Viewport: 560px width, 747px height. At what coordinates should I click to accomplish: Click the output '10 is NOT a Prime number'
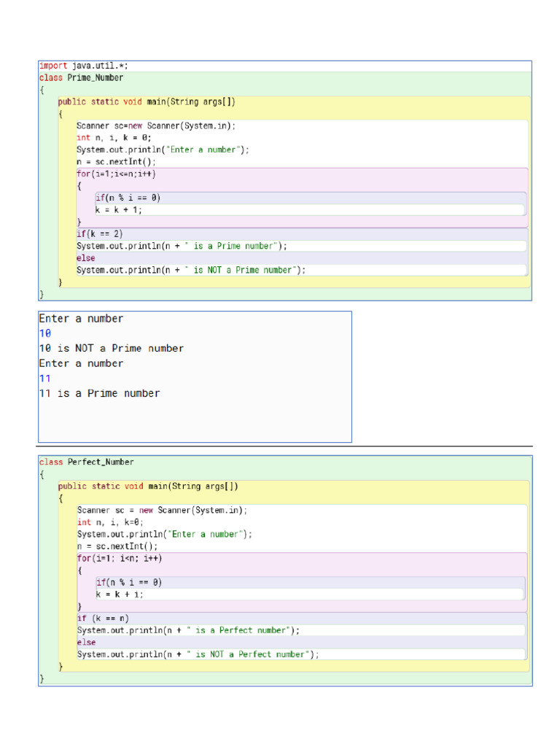click(x=111, y=348)
